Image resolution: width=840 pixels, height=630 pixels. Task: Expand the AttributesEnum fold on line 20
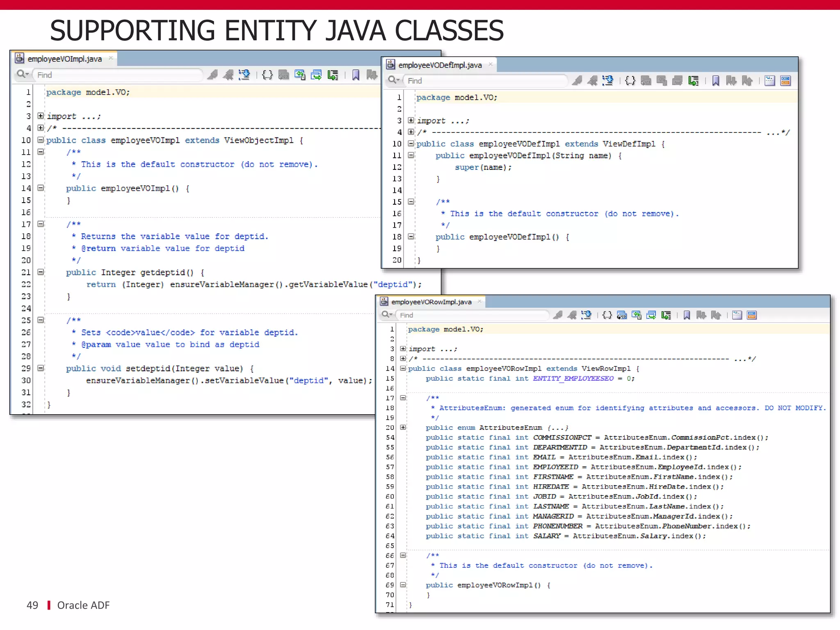[x=403, y=427]
